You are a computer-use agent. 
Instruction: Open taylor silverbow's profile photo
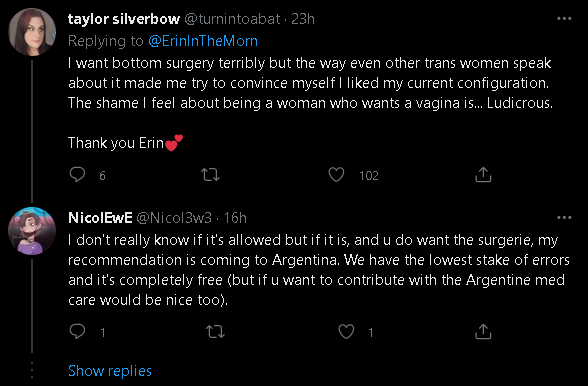click(32, 32)
